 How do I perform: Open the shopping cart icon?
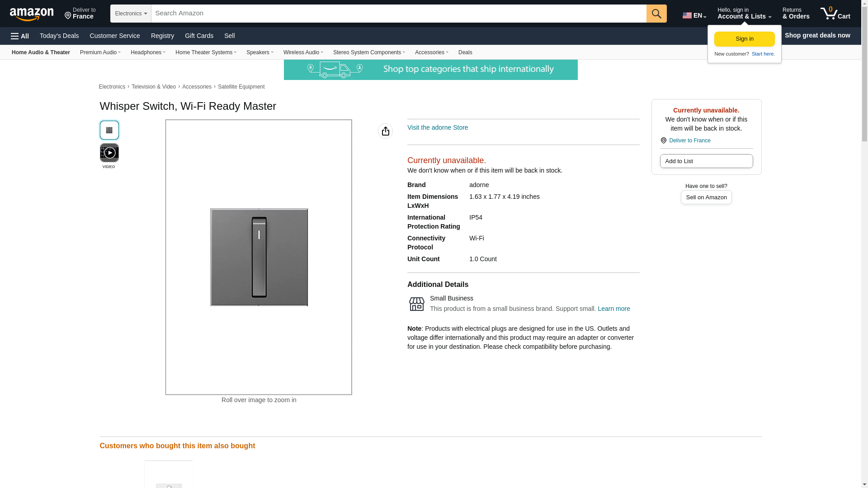click(835, 14)
